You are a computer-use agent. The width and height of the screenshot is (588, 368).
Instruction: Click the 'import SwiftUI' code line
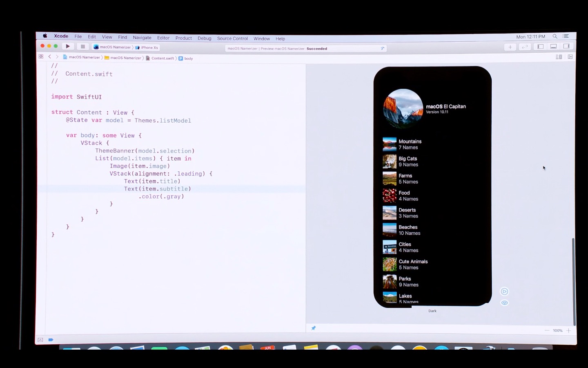tap(76, 97)
